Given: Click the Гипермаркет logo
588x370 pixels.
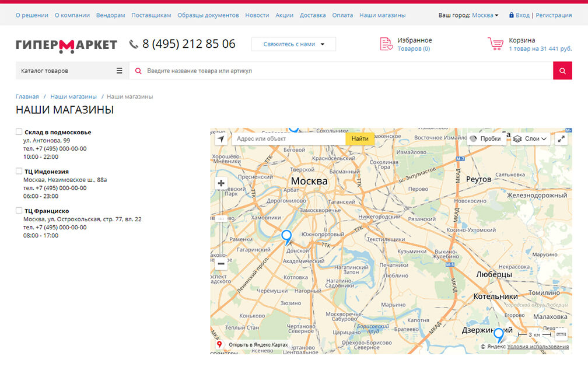Looking at the screenshot, I should (66, 45).
